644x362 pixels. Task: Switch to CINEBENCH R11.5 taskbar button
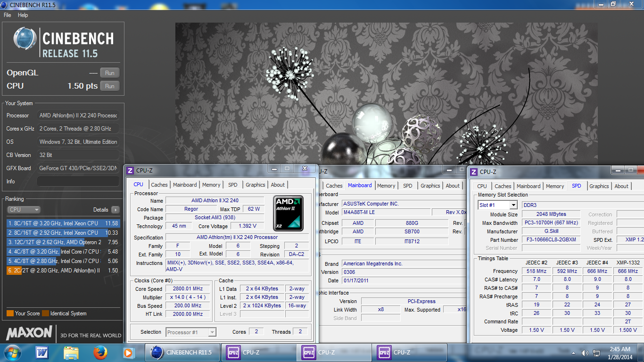click(182, 352)
